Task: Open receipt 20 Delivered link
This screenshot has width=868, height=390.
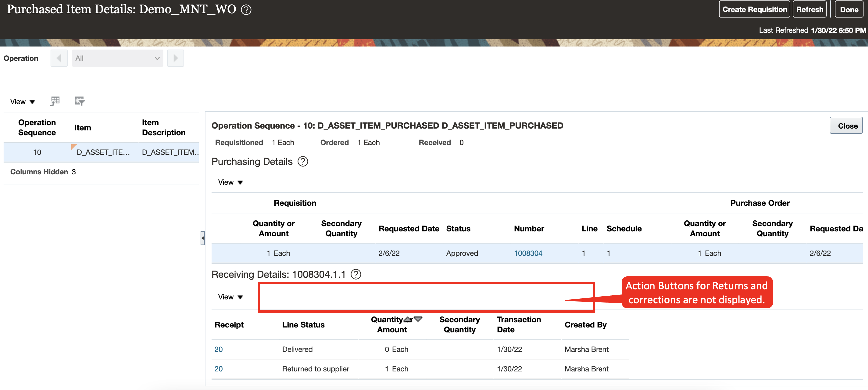Action: pyautogui.click(x=218, y=349)
